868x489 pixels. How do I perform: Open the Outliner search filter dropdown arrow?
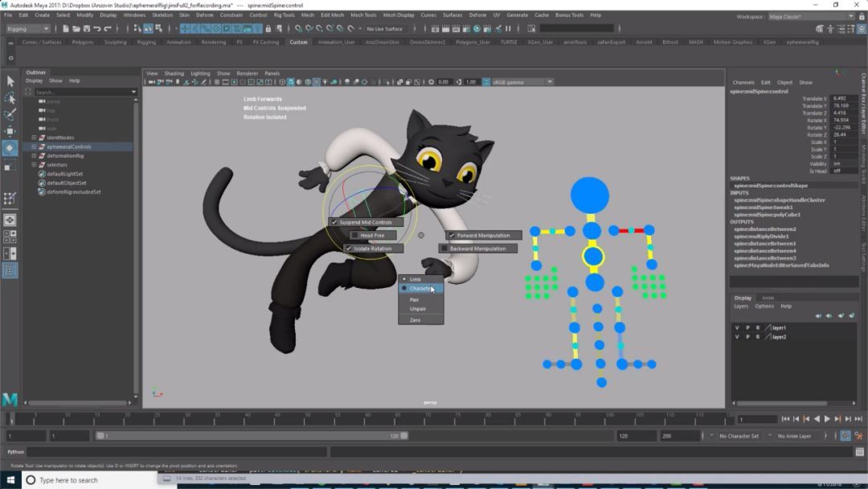pyautogui.click(x=133, y=92)
